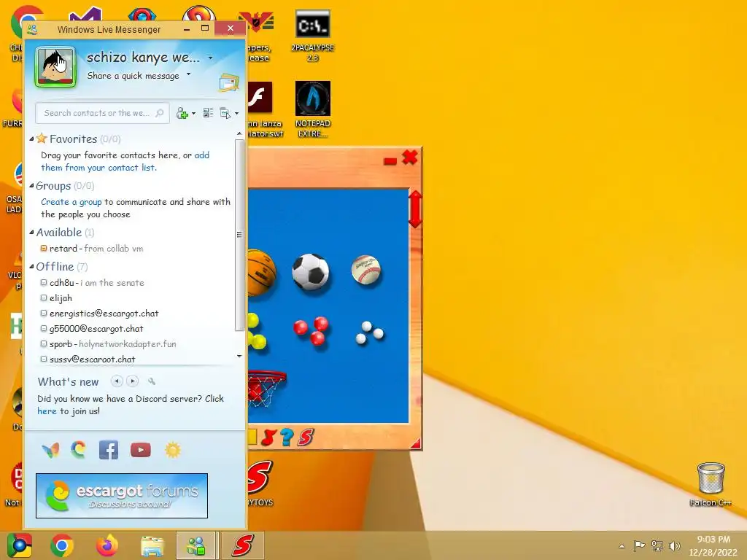Click the Escargot swirl icon in Messenger
Screen dimensions: 747x560
point(79,449)
